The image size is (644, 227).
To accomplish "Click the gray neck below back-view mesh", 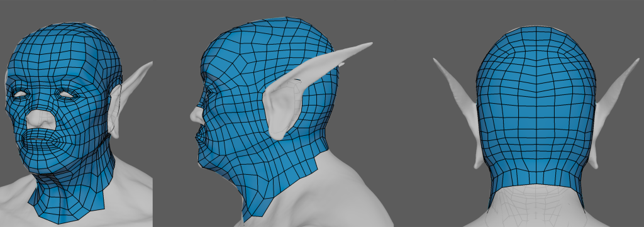I will click(536, 203).
